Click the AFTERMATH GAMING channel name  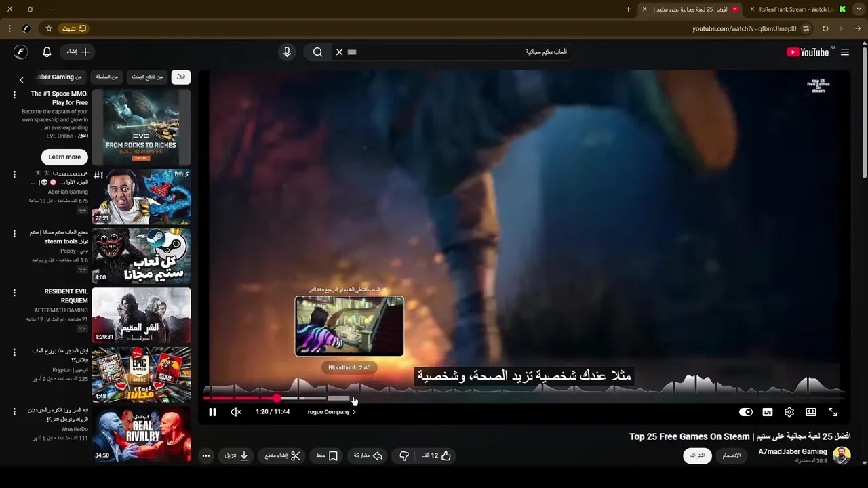coord(61,310)
